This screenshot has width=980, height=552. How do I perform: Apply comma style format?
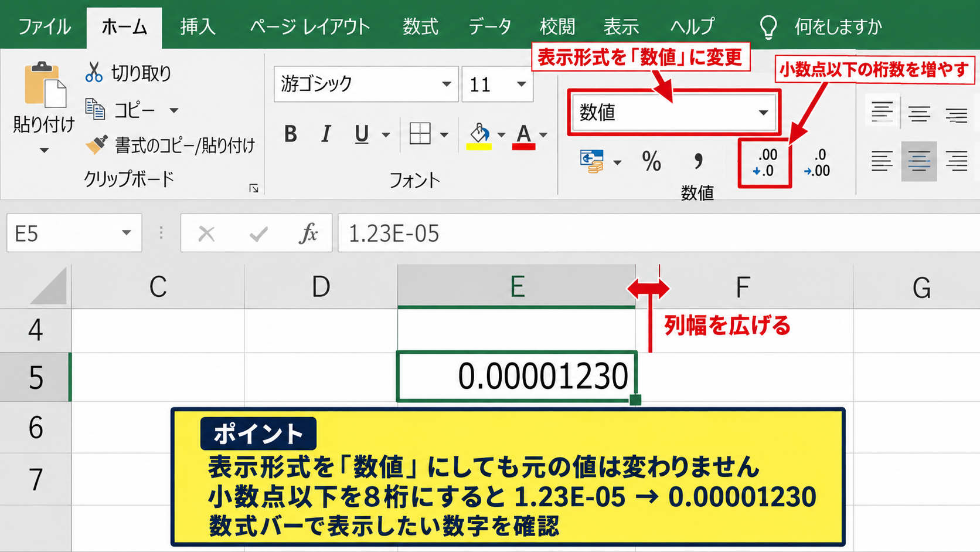click(x=697, y=161)
